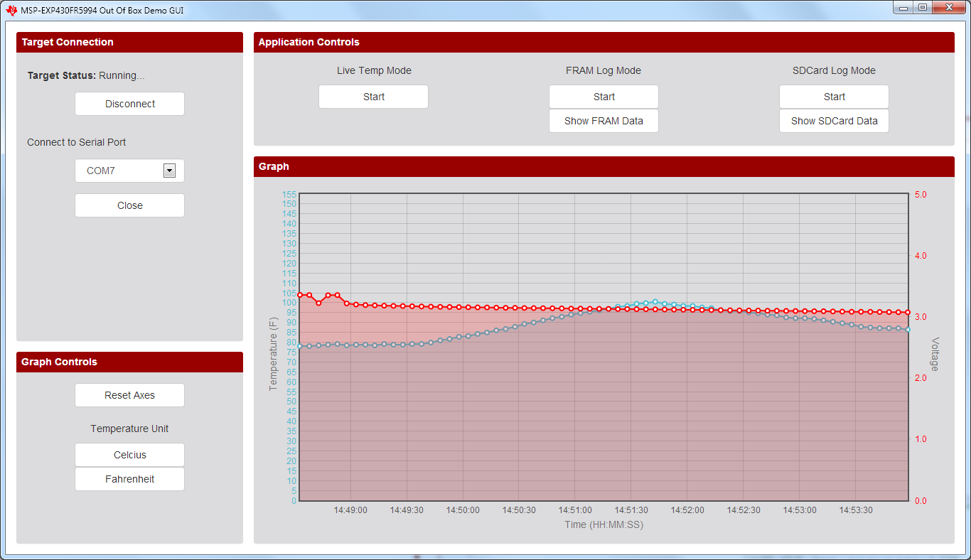Minimize the Demo GUI window
The height and width of the screenshot is (560, 971).
(904, 7)
